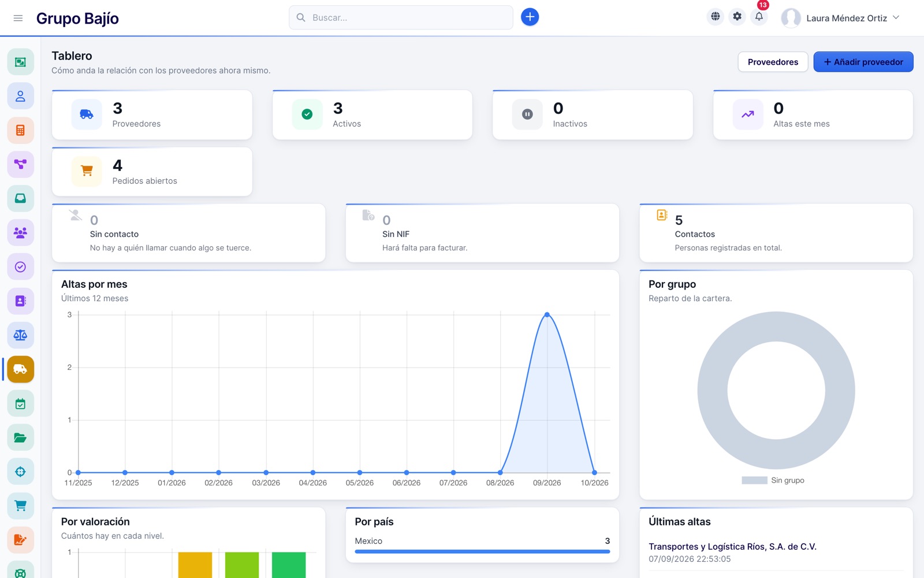
Task: Open the Contactos card
Action: (x=776, y=233)
